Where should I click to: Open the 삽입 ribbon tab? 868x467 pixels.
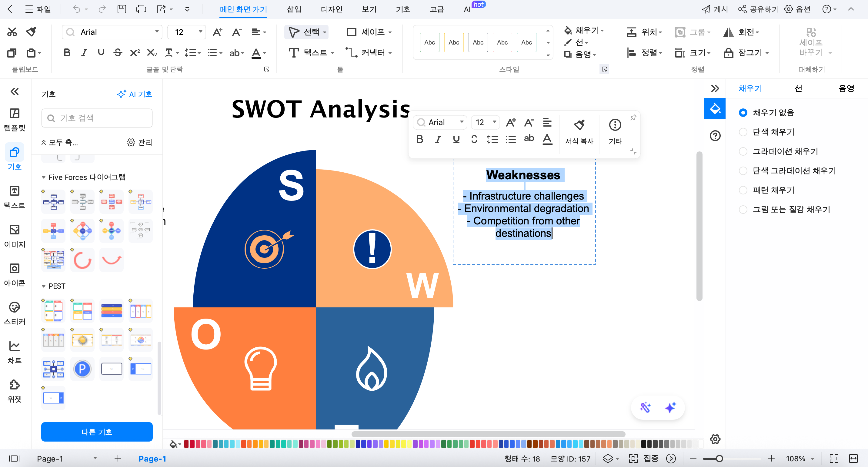(x=294, y=9)
